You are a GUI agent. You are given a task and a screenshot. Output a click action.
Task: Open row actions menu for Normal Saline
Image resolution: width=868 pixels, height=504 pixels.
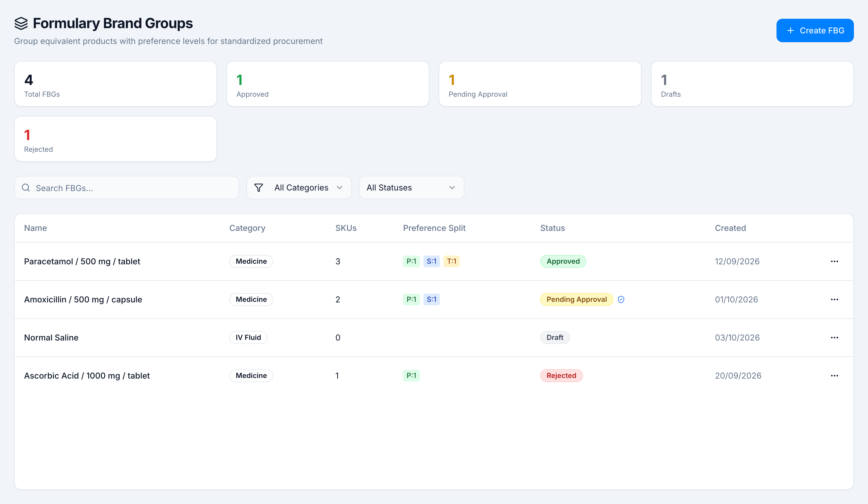(x=834, y=337)
